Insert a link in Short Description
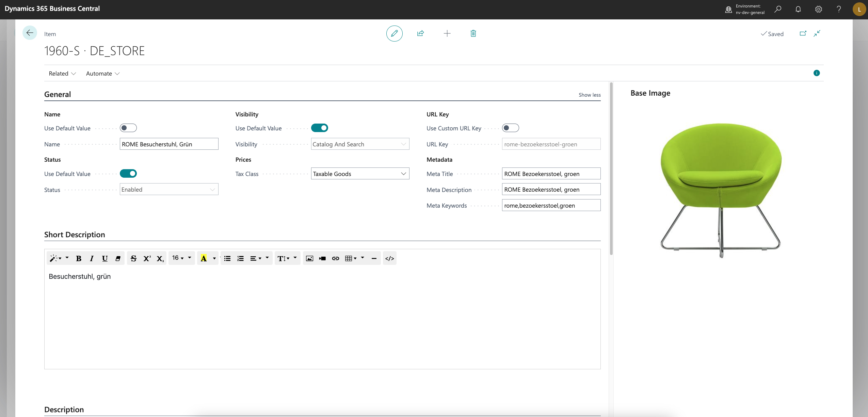Image resolution: width=868 pixels, height=417 pixels. click(x=335, y=258)
